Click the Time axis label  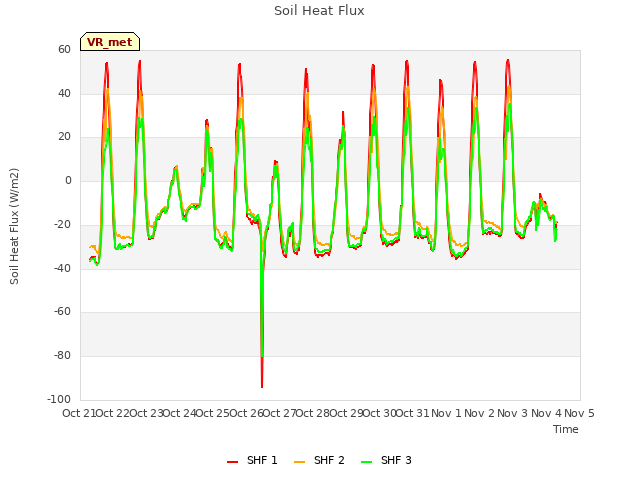[566, 429]
